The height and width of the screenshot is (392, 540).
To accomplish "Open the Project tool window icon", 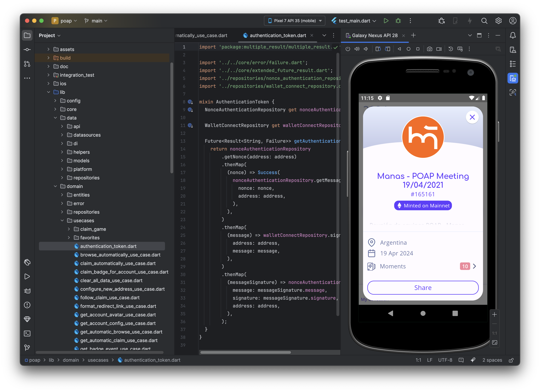I will pyautogui.click(x=27, y=35).
